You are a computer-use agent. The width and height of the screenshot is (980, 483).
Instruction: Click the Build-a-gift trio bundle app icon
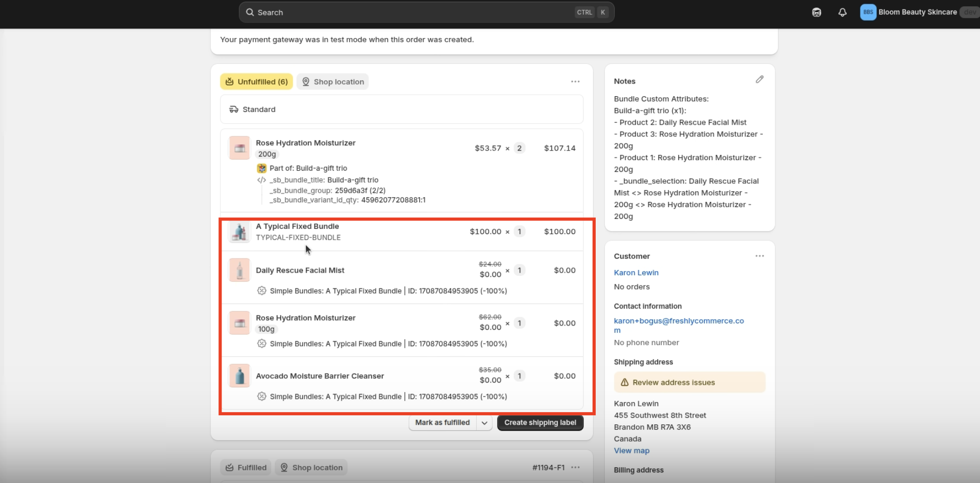[x=262, y=168]
